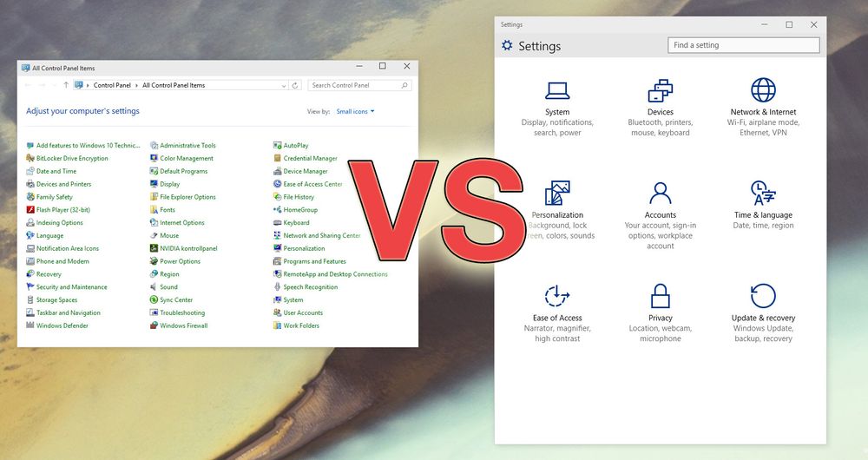
Task: Click the Search Control Panel field
Action: [x=360, y=85]
